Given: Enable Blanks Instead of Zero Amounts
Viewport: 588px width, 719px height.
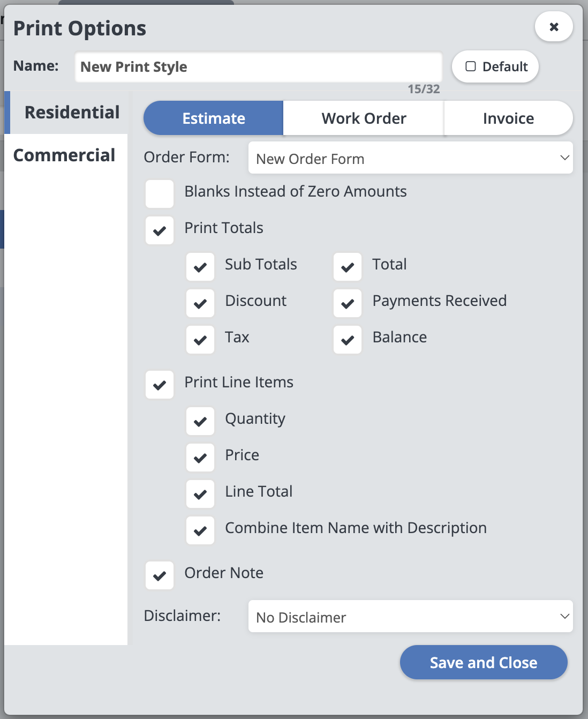Looking at the screenshot, I should (x=159, y=194).
